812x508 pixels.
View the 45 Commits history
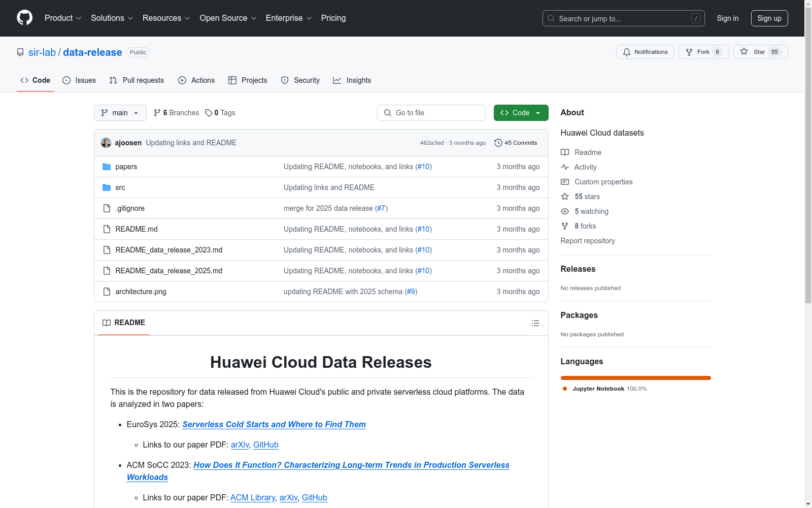[x=516, y=143]
